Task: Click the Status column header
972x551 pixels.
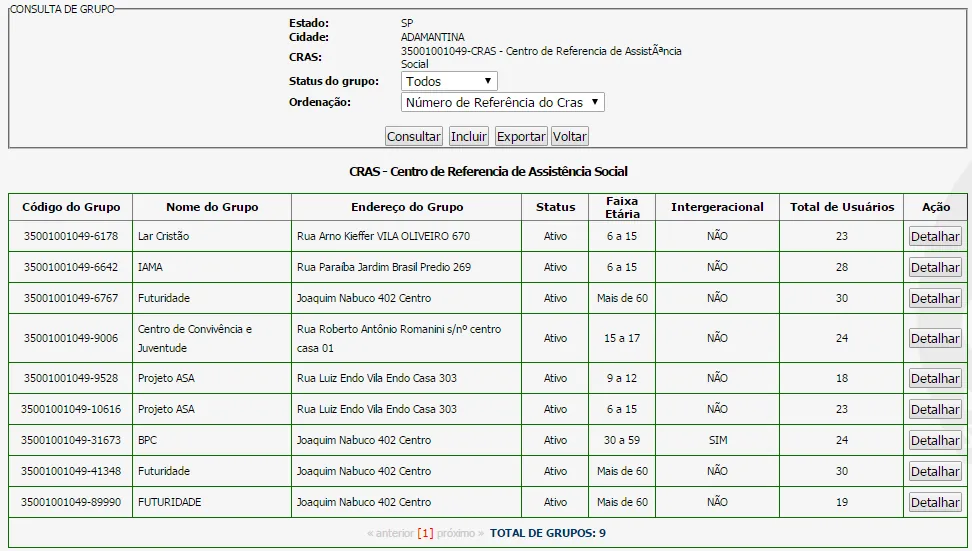Action: 555,207
